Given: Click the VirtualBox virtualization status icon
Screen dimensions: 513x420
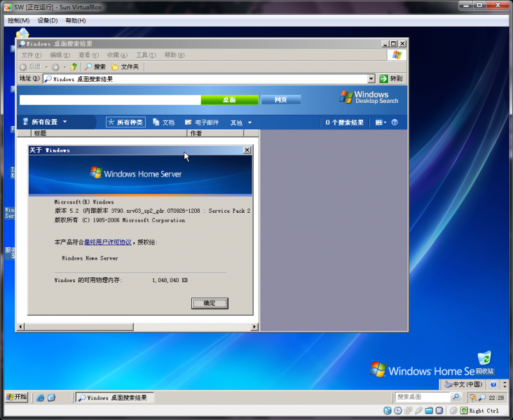Looking at the screenshot, I should (439, 410).
